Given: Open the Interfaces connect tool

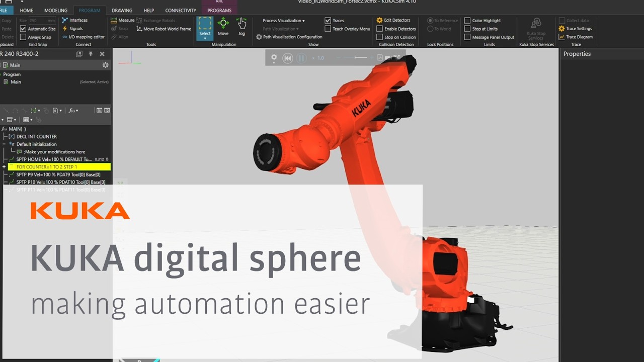Looking at the screenshot, I should coord(74,20).
